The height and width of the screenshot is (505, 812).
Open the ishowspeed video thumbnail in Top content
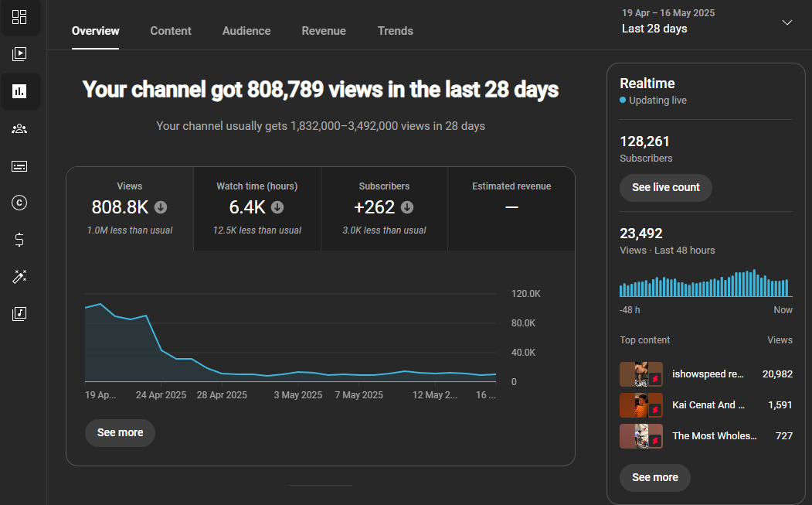(641, 374)
